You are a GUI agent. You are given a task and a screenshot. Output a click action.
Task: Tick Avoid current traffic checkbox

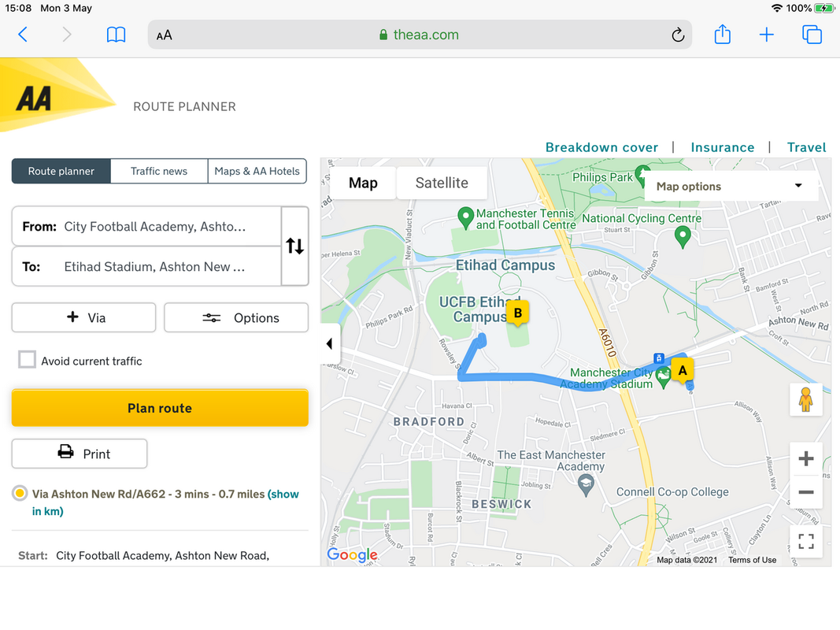tap(27, 359)
